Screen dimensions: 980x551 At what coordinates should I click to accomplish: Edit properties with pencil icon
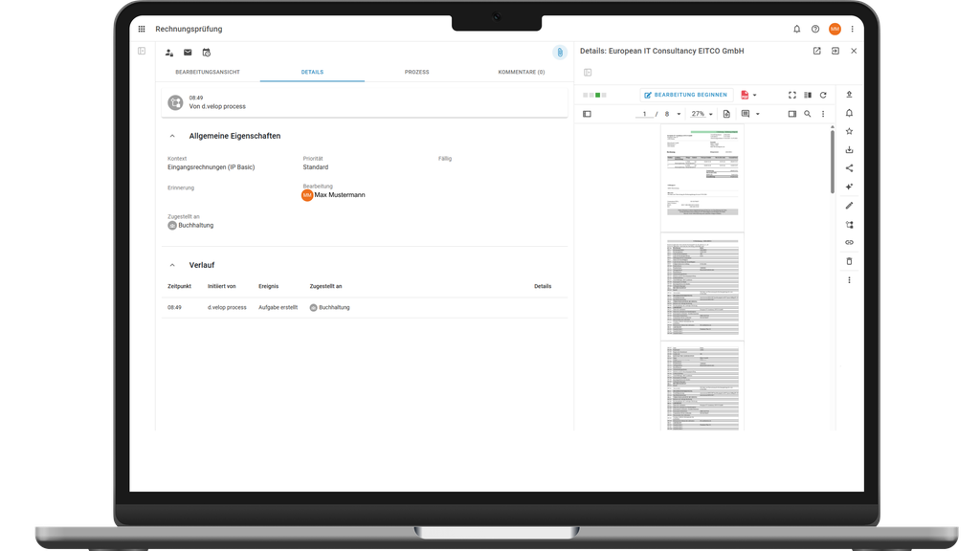tap(849, 206)
